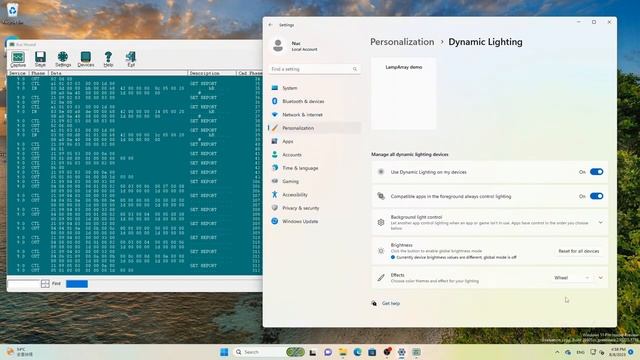
Task: Switch to Bus Hound taskbar icon
Action: tap(416, 352)
